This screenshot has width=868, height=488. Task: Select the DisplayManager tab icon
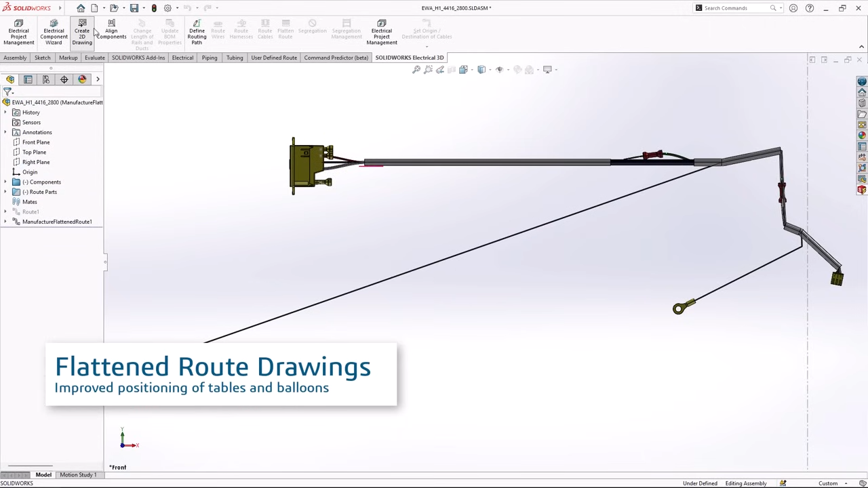(x=82, y=79)
